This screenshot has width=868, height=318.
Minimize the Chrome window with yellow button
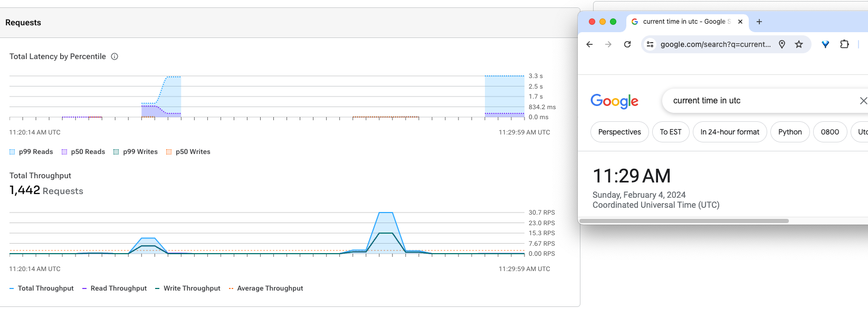[603, 22]
